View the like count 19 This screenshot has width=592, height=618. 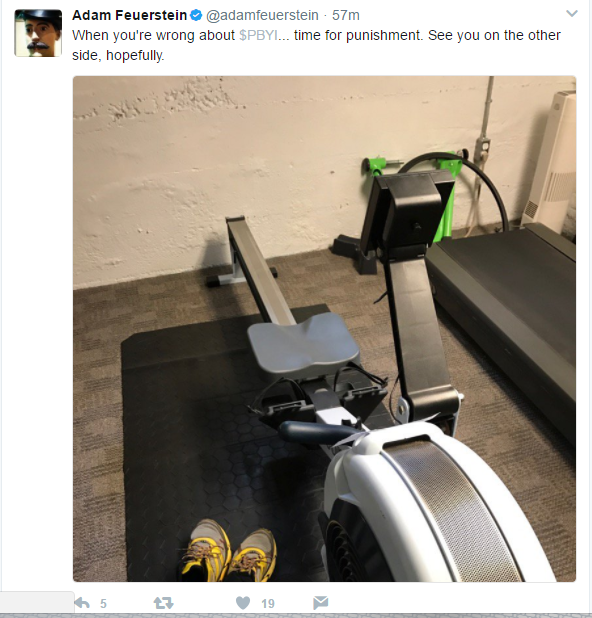pyautogui.click(x=268, y=604)
